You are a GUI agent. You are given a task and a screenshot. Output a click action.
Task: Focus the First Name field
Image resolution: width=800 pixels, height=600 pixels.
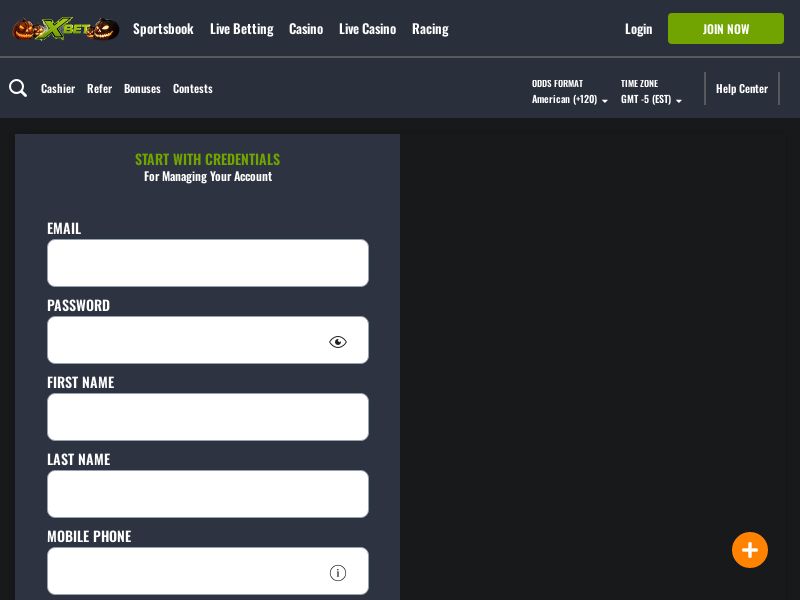208,417
